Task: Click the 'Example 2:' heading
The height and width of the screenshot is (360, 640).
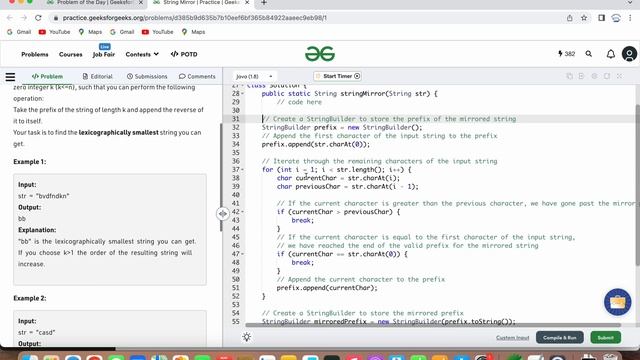Action: (30, 298)
